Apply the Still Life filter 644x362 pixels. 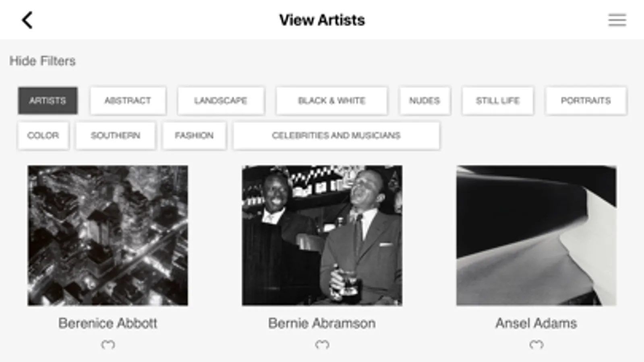tap(497, 101)
